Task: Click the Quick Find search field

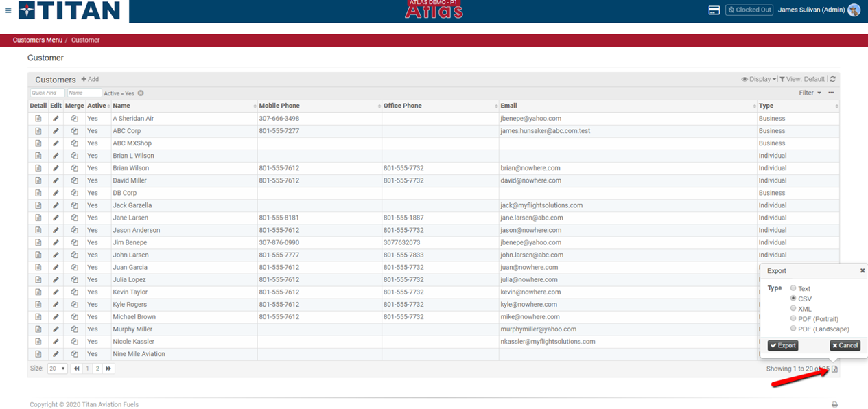Action: point(47,93)
